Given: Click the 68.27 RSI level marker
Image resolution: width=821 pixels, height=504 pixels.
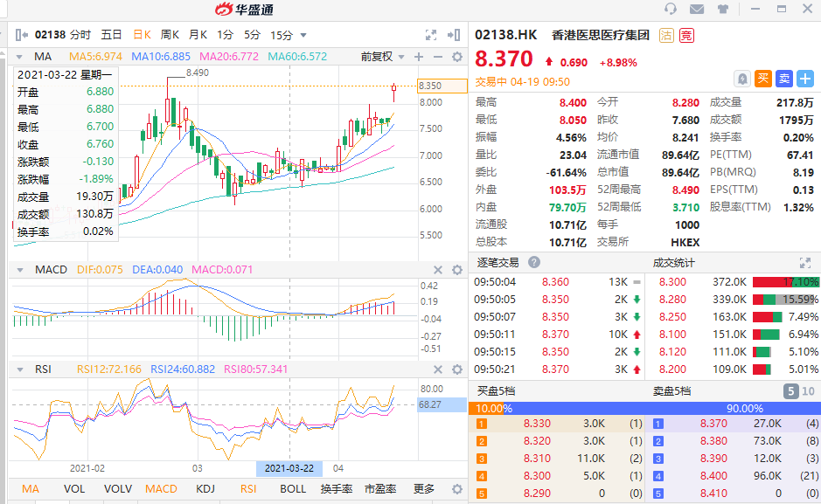Looking at the screenshot, I should (442, 404).
